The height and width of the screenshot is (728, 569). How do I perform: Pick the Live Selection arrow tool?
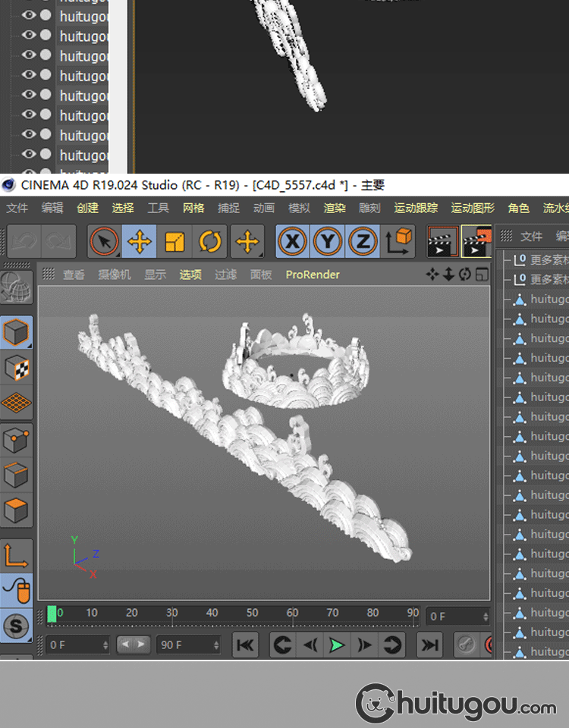coord(104,242)
